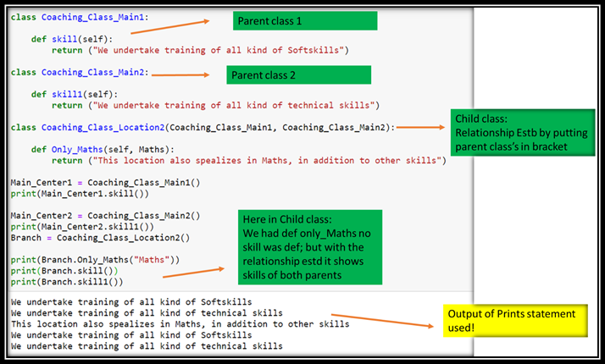Click the 'def skill1(self):' line
Viewport: 605px width, 364px height.
click(75, 95)
